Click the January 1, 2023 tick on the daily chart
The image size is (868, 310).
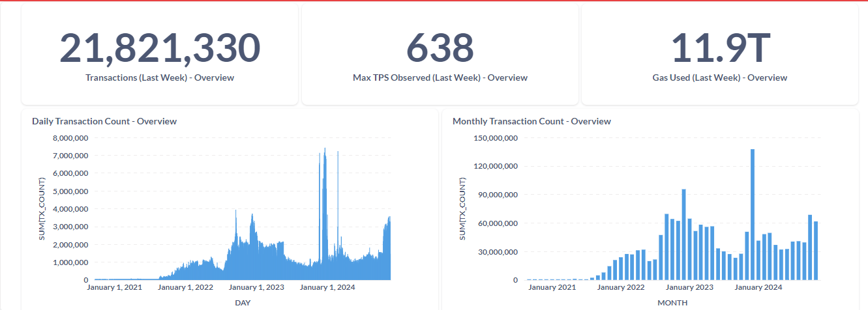pos(256,287)
